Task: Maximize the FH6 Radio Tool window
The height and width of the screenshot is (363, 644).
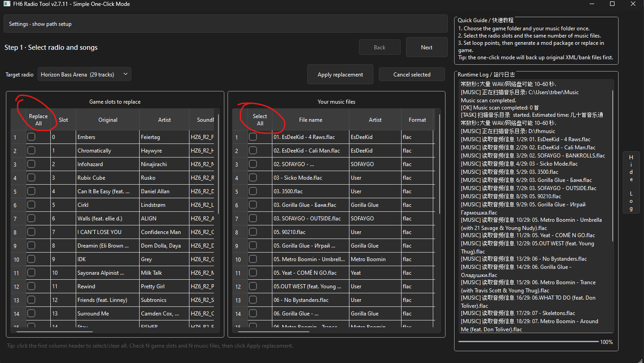Action: [613, 4]
